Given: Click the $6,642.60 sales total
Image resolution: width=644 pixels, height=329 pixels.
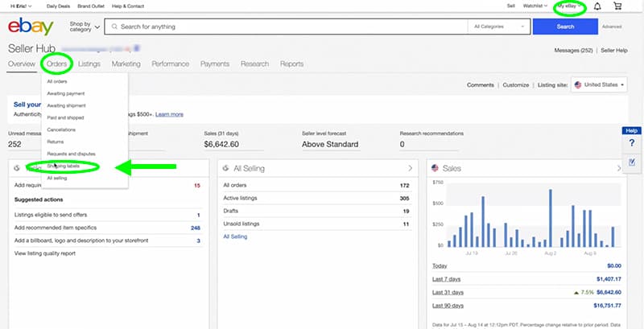Looking at the screenshot, I should click(x=221, y=145).
